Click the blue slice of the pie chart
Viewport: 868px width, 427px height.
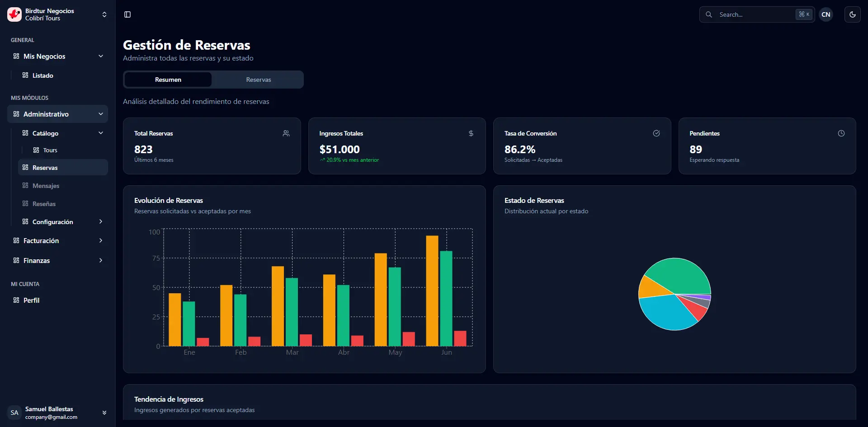click(665, 313)
